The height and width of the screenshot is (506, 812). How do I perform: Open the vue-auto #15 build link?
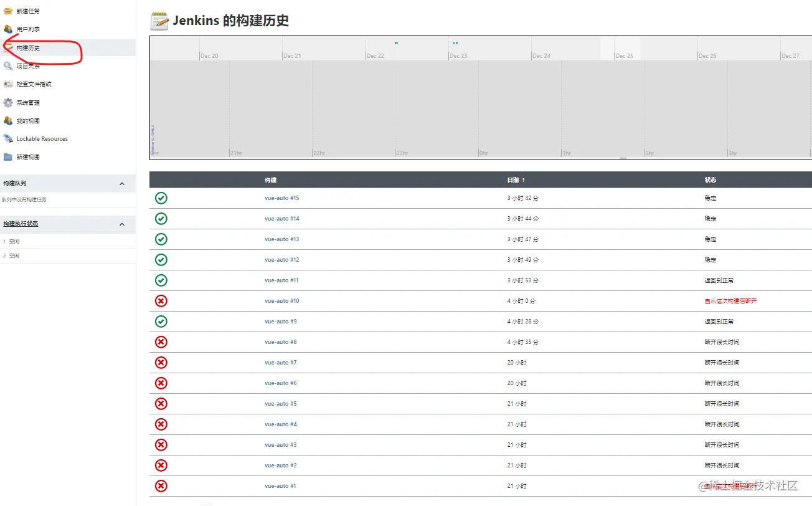282,198
